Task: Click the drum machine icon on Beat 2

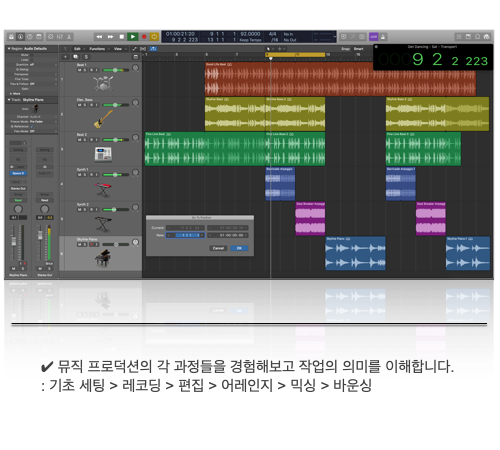Action: [x=103, y=154]
